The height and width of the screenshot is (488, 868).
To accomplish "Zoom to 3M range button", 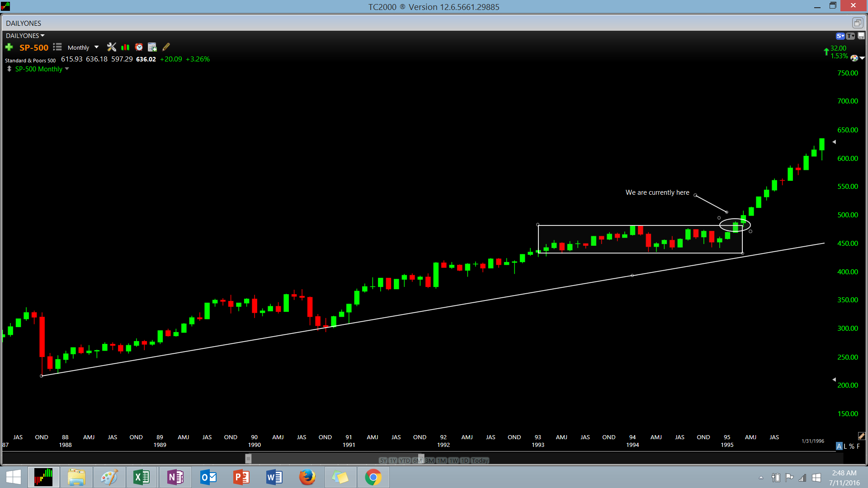I will point(429,460).
